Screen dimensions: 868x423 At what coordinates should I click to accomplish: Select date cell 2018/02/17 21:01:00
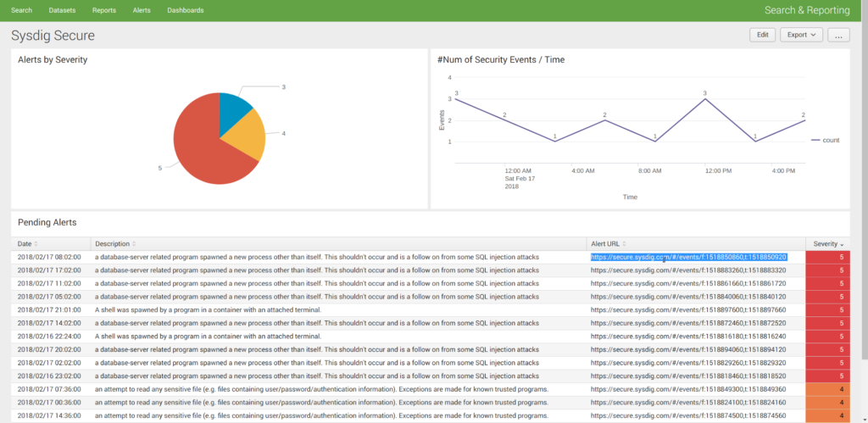[48, 310]
